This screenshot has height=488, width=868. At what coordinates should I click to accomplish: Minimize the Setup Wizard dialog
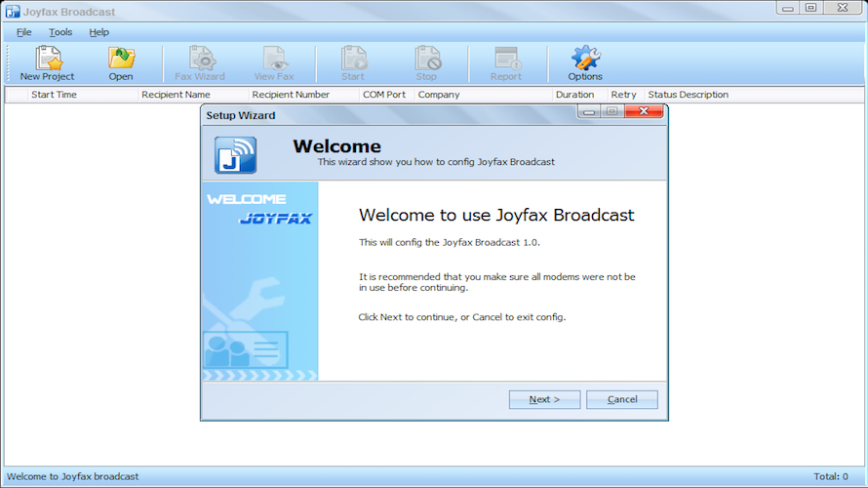(589, 111)
